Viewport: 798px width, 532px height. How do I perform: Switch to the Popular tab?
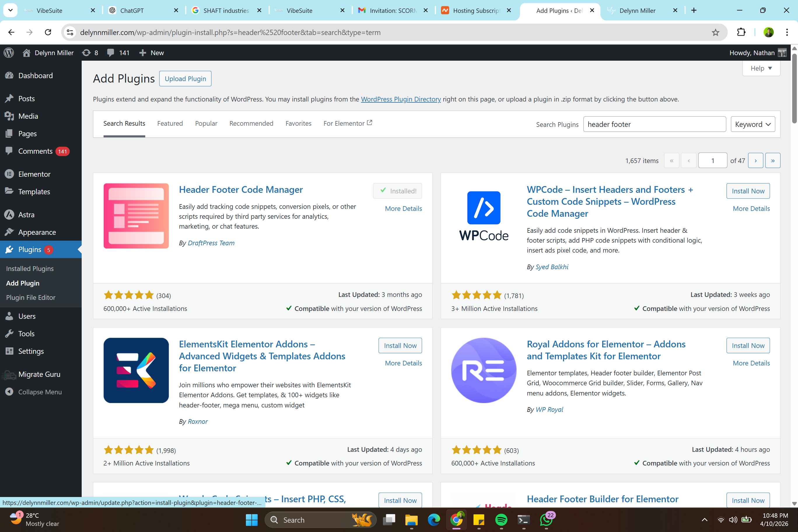click(x=206, y=123)
